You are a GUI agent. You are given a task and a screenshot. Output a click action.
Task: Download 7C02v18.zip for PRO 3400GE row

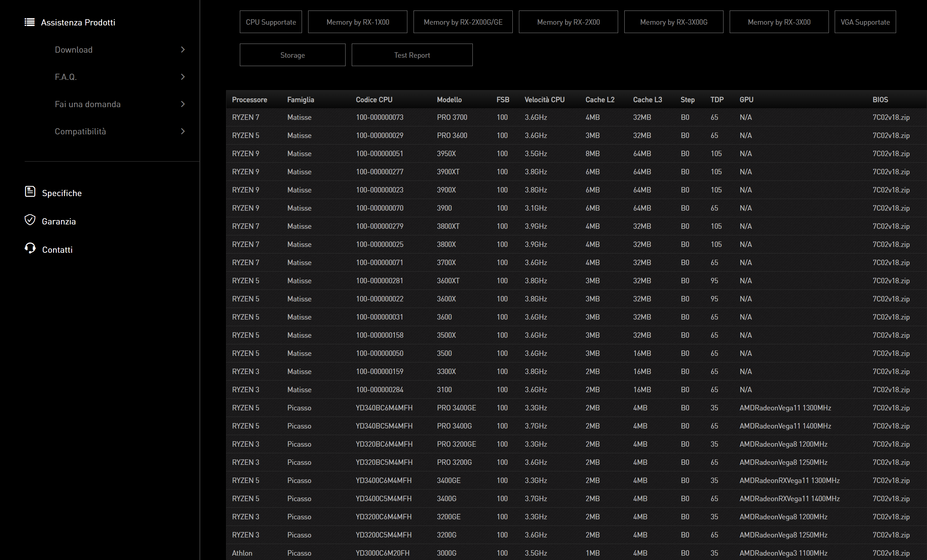point(891,408)
